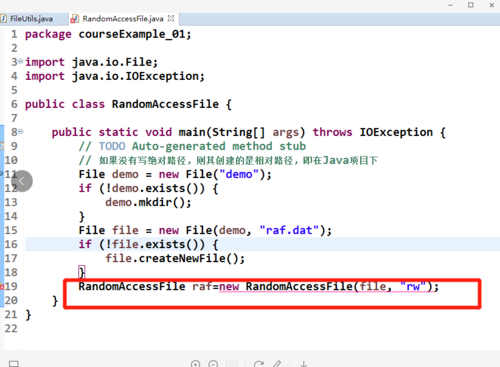500x367 pixels.
Task: Click the zoom in magnifier icon
Action: click(196, 364)
